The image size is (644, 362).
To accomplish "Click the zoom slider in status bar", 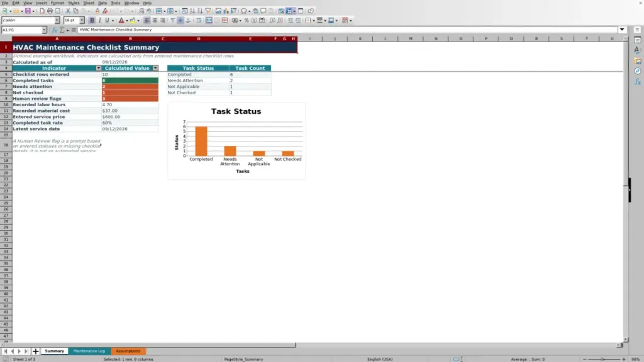I will tap(604, 359).
